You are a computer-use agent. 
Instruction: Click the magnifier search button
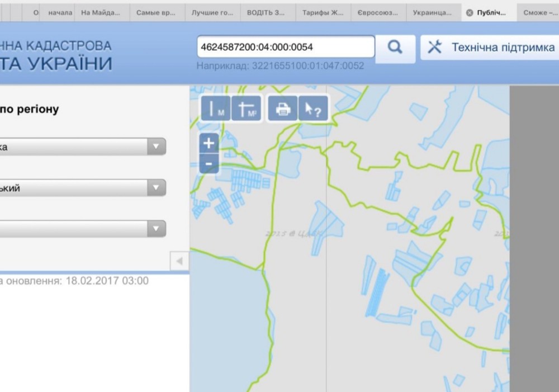click(395, 48)
